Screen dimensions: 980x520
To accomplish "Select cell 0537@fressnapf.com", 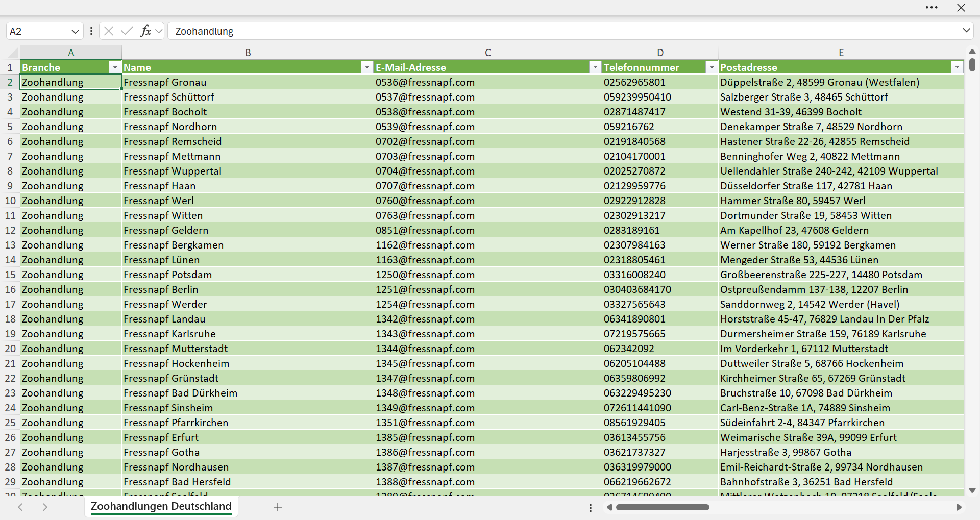I will pyautogui.click(x=488, y=97).
